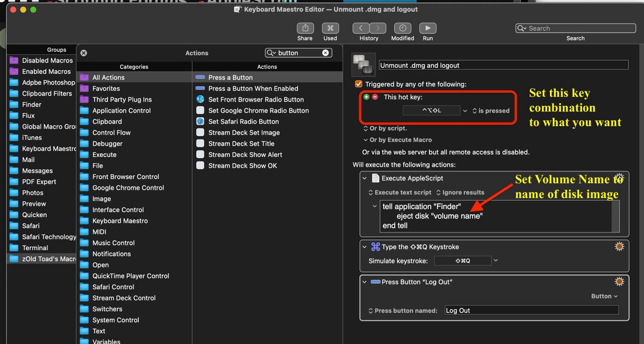This screenshot has height=344, width=644.
Task: Change 'Press button named' option
Action: pos(403,311)
